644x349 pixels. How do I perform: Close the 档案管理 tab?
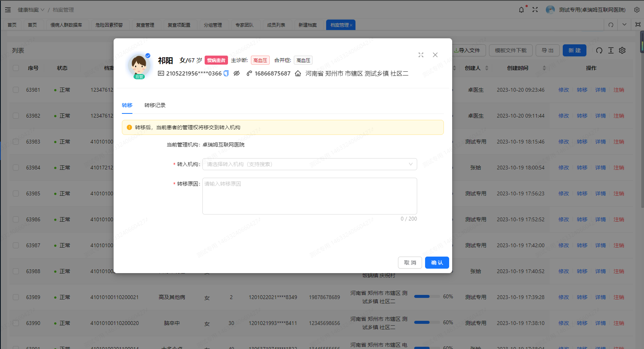pyautogui.click(x=351, y=25)
